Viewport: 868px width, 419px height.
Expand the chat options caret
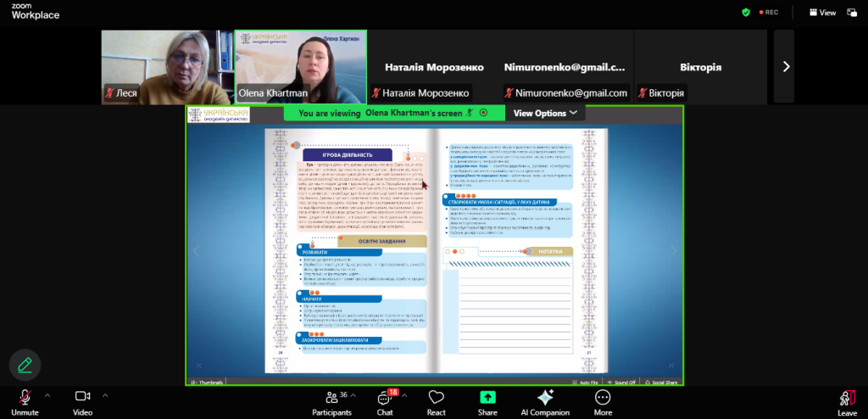[405, 395]
